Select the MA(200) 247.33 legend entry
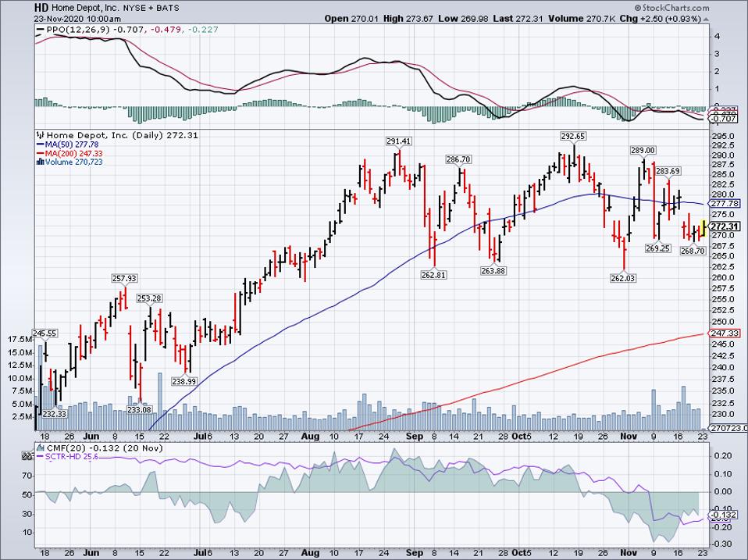Image resolution: width=748 pixels, height=560 pixels. pyautogui.click(x=69, y=153)
